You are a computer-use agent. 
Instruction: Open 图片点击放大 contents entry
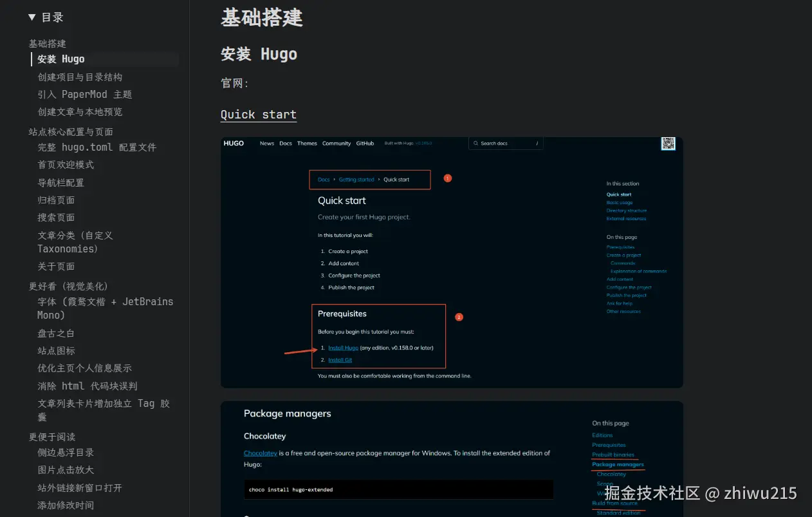pyautogui.click(x=66, y=470)
